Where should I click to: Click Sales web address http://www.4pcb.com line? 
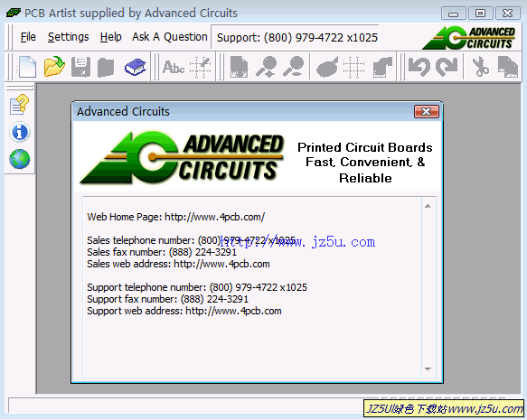click(178, 264)
